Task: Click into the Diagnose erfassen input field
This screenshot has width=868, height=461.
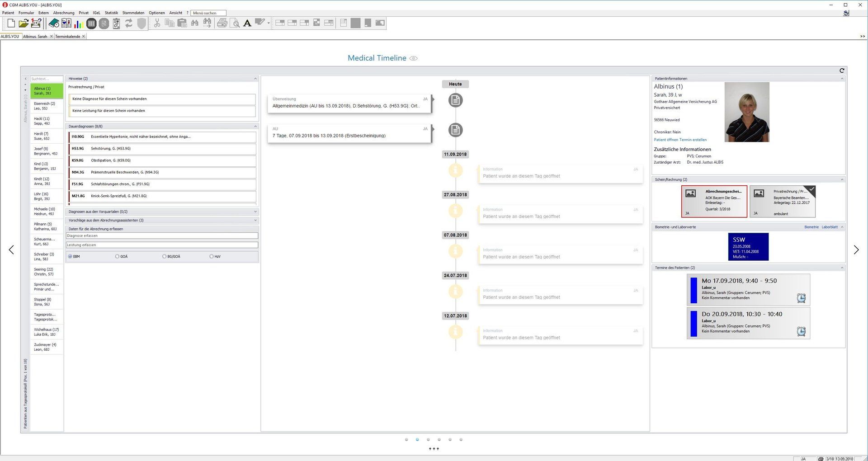Action: [163, 235]
